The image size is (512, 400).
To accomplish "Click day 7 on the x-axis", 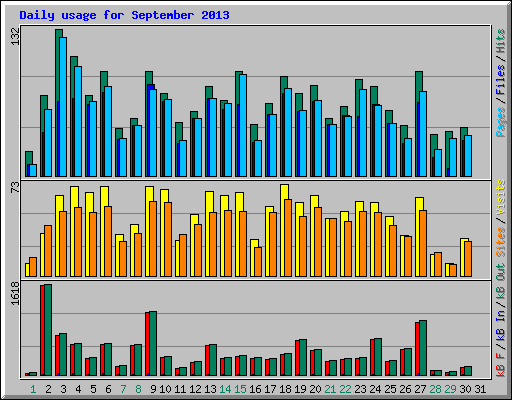I will point(123,389).
